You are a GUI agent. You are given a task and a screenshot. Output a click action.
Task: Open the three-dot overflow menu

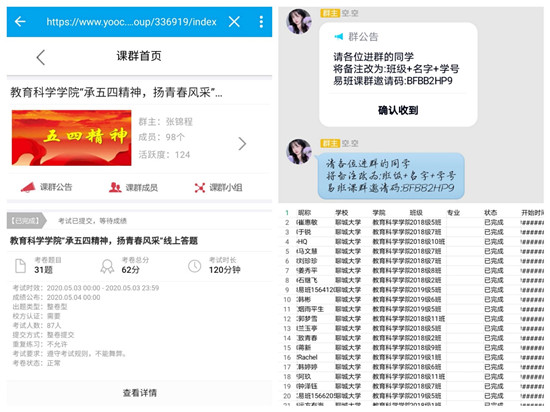(261, 22)
